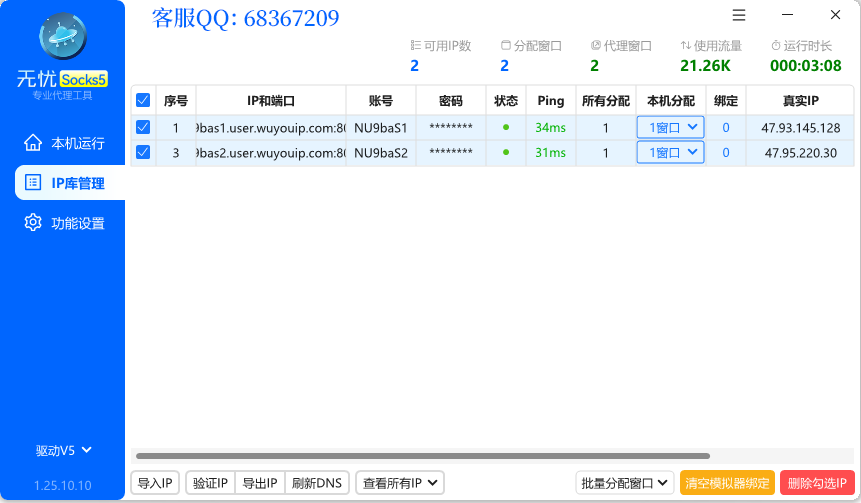Click the 31ms ping value
The image size is (861, 503).
pos(551,153)
